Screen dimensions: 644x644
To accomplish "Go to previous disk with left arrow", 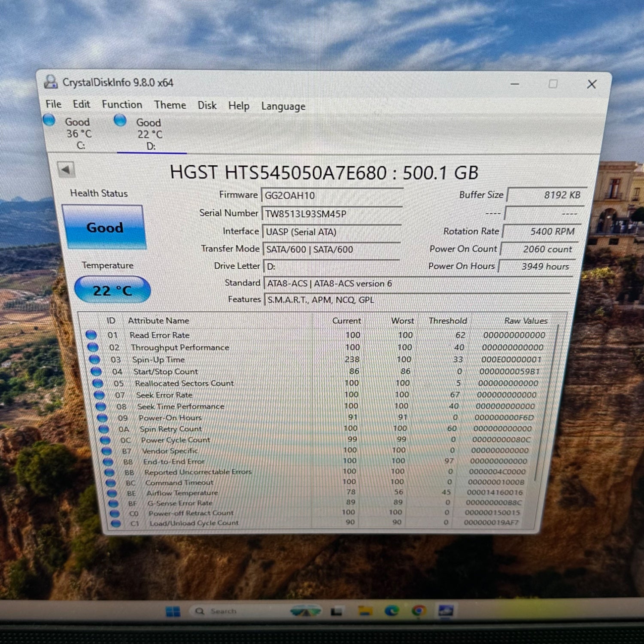I will (x=66, y=170).
